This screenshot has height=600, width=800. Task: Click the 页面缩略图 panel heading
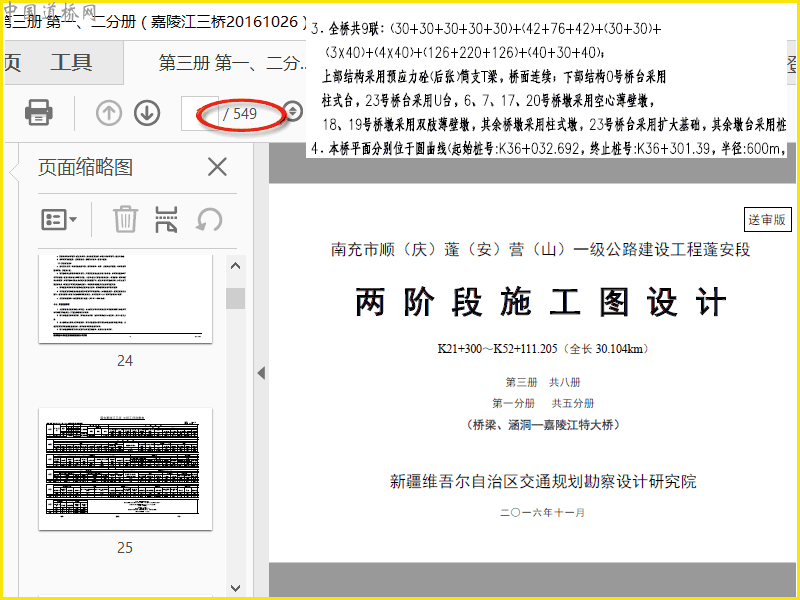click(86, 167)
